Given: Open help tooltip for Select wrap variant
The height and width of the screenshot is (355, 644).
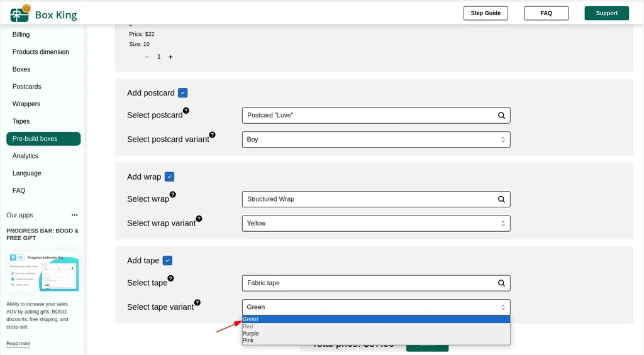Looking at the screenshot, I should click(199, 219).
